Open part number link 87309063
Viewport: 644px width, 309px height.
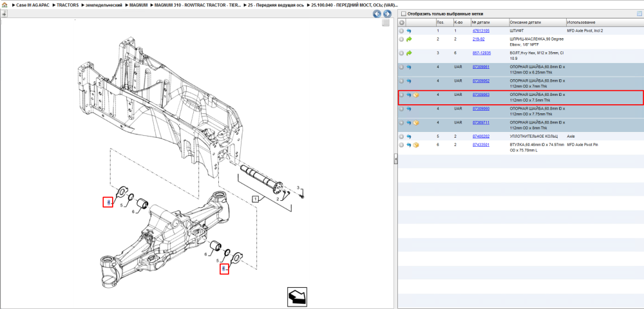coord(481,95)
